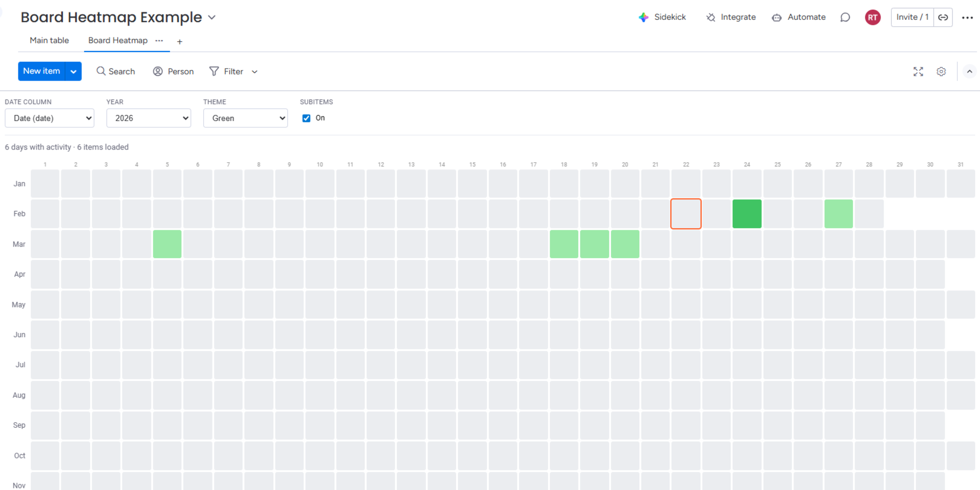Filter items by Person

[174, 71]
